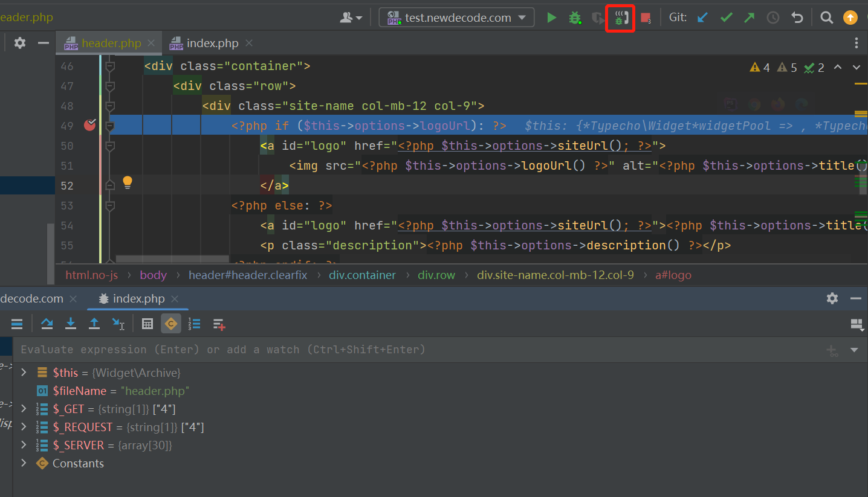Click Git push arrow icon
The width and height of the screenshot is (868, 497).
coord(750,18)
